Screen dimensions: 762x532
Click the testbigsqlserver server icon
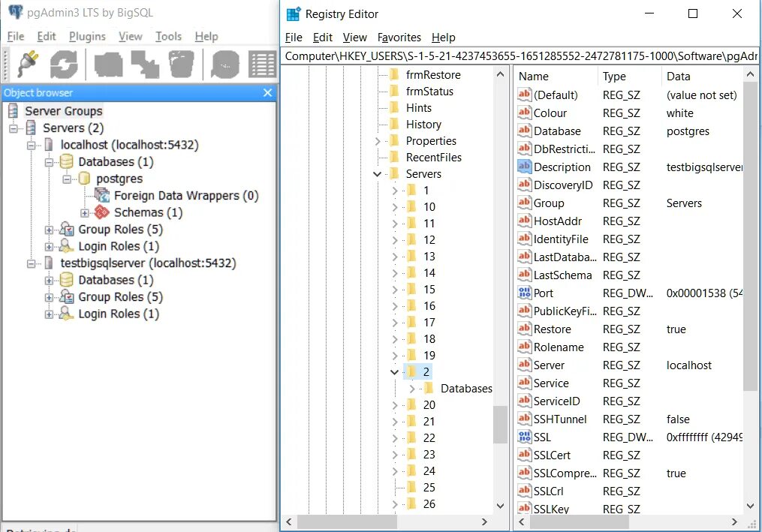pyautogui.click(x=49, y=263)
